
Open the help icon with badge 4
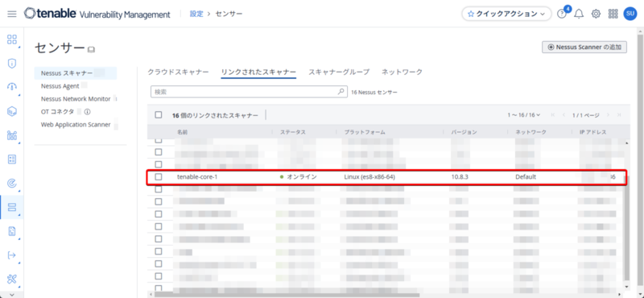coord(561,14)
